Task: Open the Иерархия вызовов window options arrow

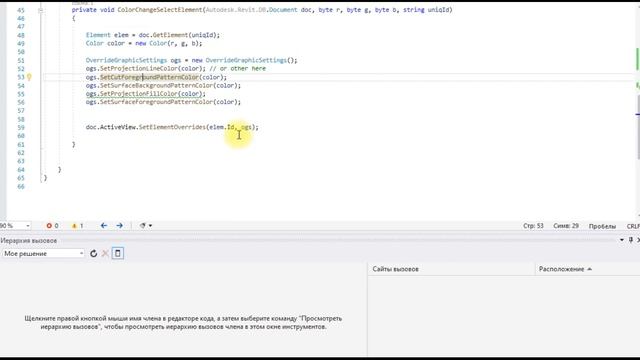Action: [622, 240]
